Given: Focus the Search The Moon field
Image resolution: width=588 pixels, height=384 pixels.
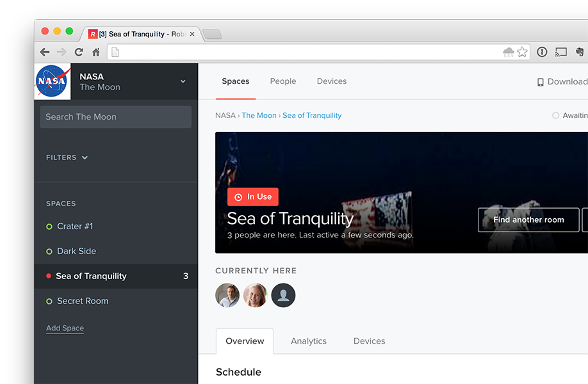Looking at the screenshot, I should 116,117.
